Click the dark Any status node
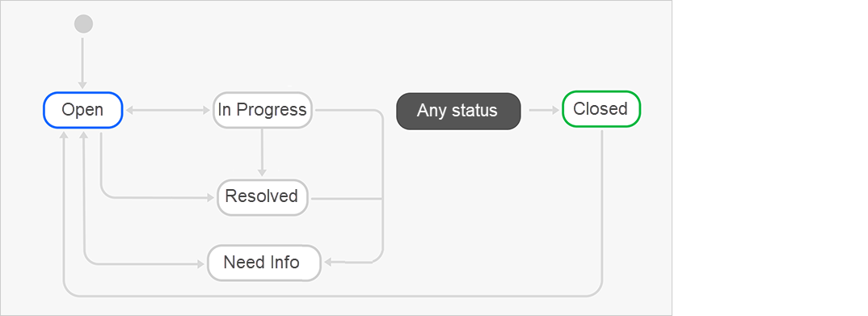 point(458,111)
